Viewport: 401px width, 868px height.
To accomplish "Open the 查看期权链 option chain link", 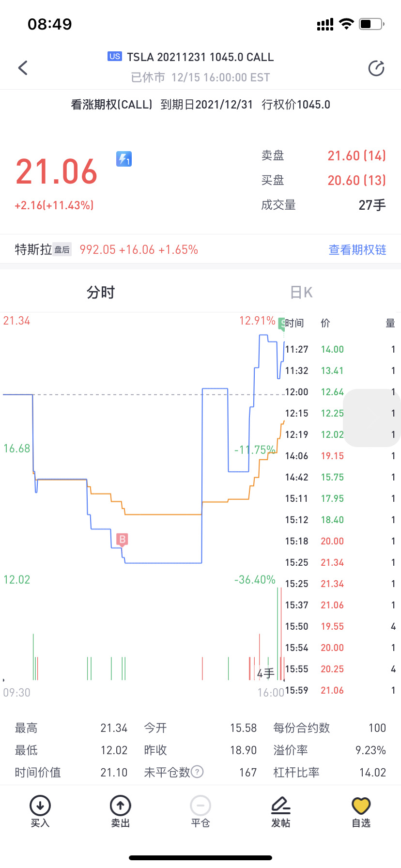I will point(357,250).
